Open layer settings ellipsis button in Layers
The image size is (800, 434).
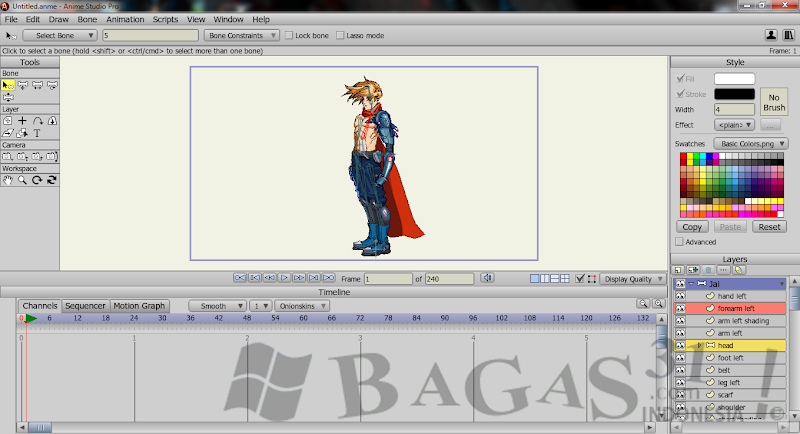(x=723, y=270)
